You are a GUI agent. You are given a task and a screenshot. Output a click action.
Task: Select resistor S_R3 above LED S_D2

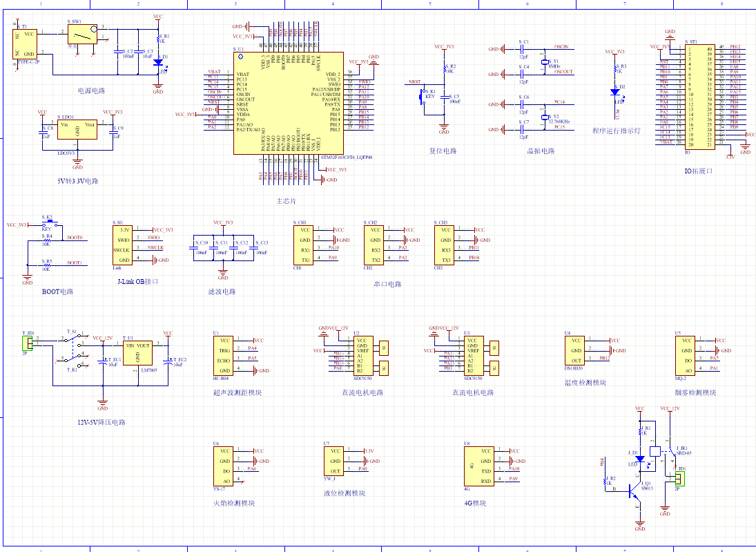(615, 68)
